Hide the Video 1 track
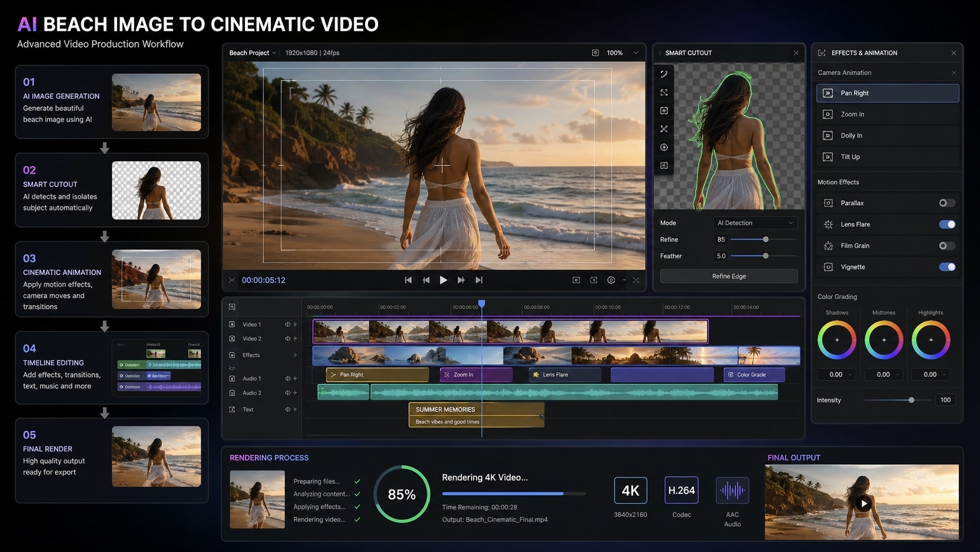The image size is (980, 552). 288,324
